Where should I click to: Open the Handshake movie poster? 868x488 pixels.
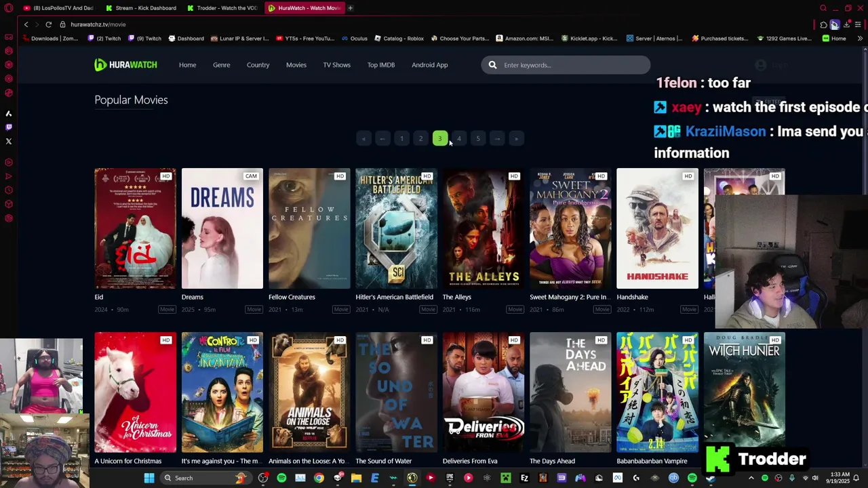(657, 228)
